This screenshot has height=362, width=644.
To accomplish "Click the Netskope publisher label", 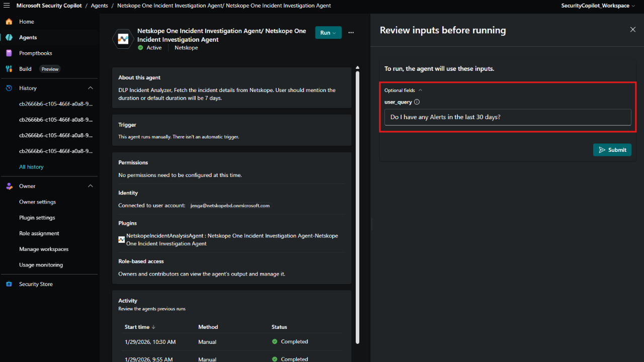I will pos(186,48).
